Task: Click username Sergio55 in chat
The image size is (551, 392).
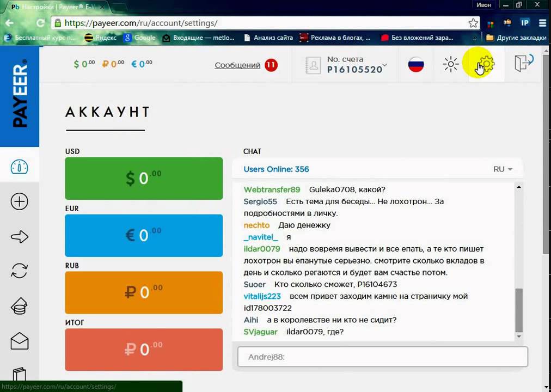Action: [x=260, y=201]
